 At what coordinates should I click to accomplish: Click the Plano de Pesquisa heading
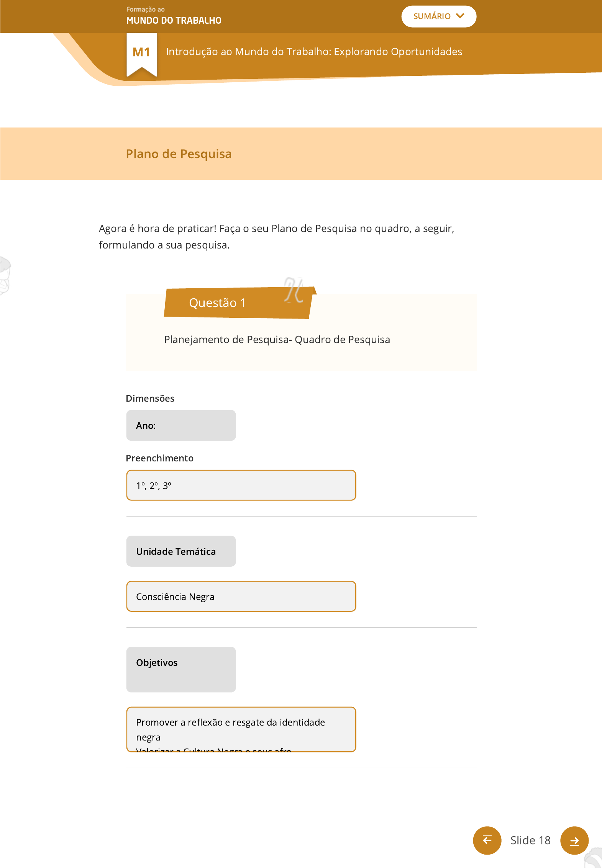click(x=179, y=154)
